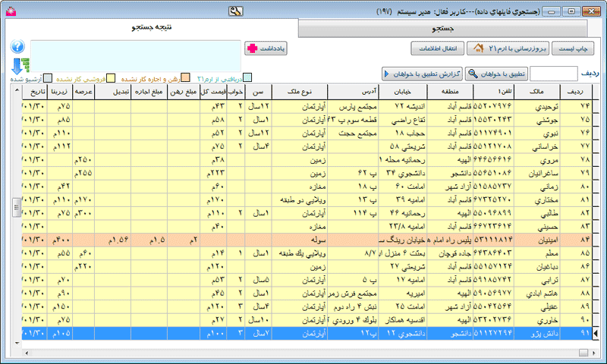Focus the ردیف number input field
Image resolution: width=607 pixels, height=364 pixels.
[554, 74]
